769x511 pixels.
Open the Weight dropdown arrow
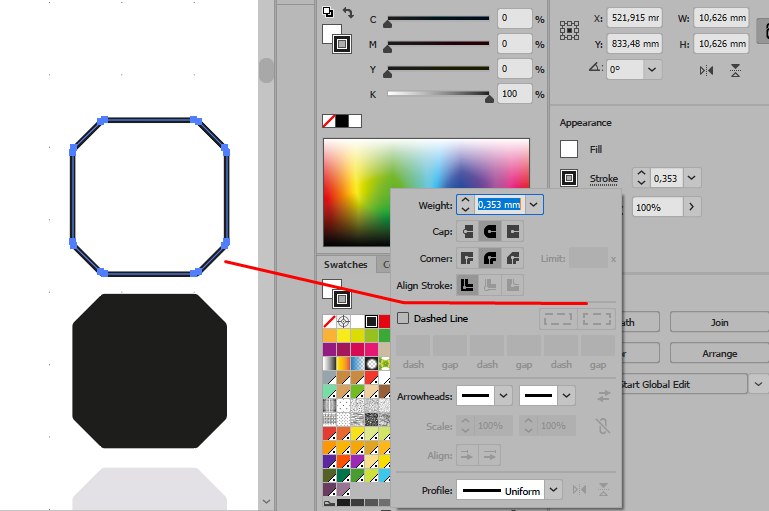534,204
